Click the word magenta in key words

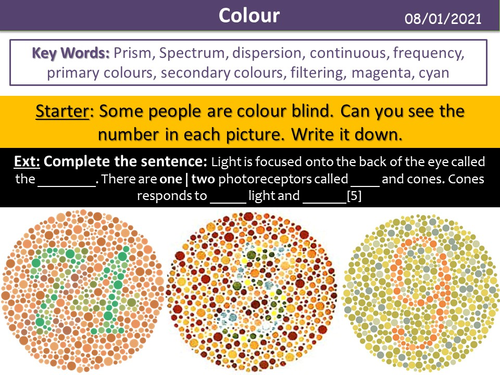point(381,73)
